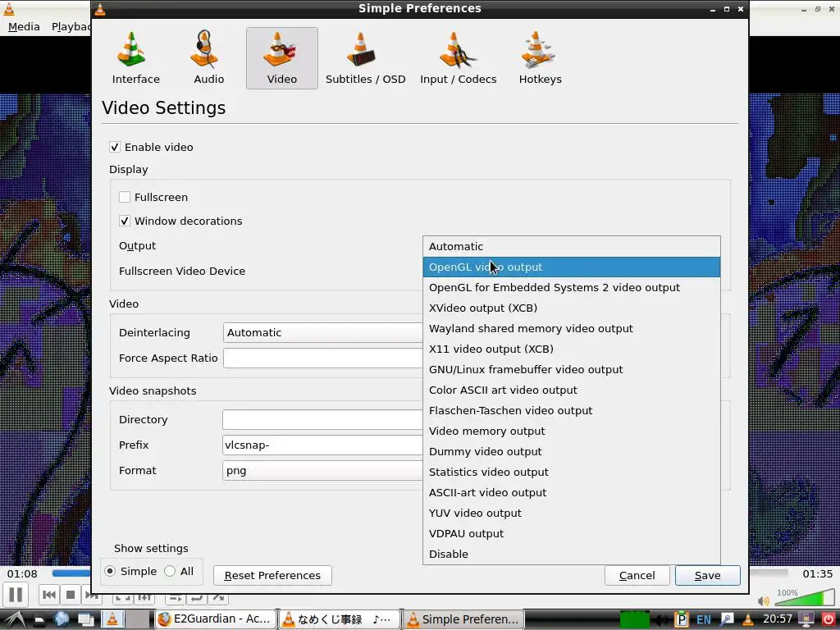This screenshot has width=840, height=630.
Task: Choose OpenGL video output option
Action: click(572, 267)
